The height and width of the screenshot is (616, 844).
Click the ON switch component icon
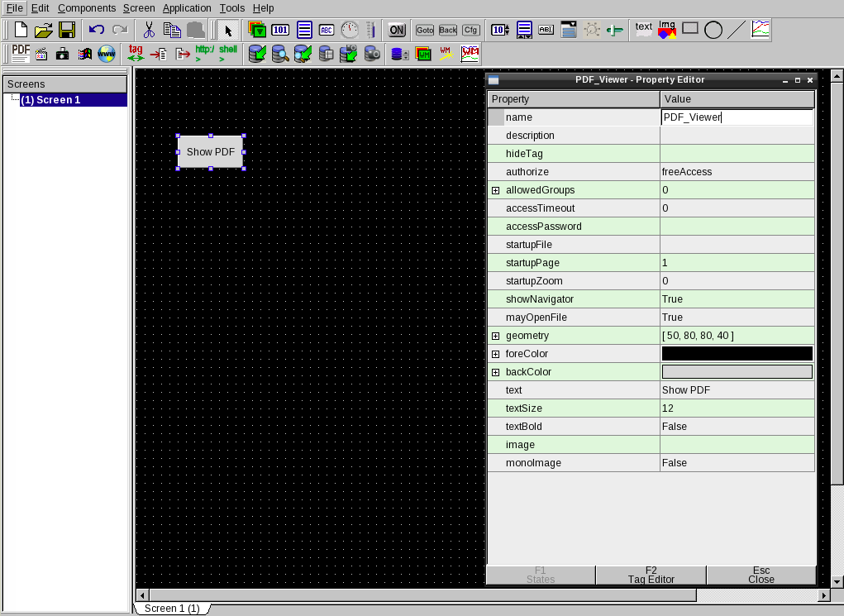(x=397, y=31)
